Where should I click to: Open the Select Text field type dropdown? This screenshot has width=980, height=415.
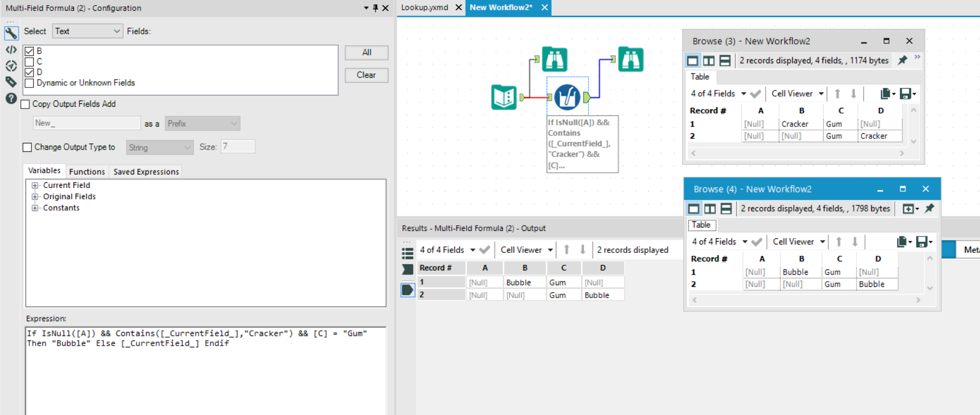pyautogui.click(x=87, y=31)
